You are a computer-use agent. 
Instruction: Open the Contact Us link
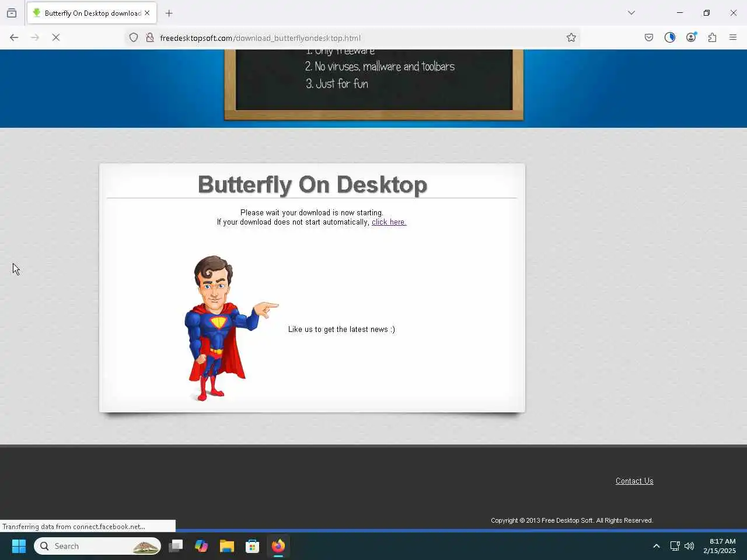click(x=634, y=481)
